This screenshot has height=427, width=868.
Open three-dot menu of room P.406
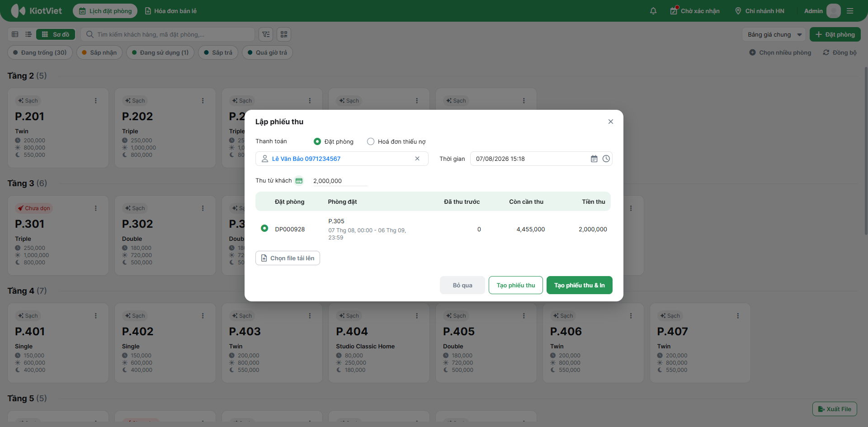click(x=631, y=316)
